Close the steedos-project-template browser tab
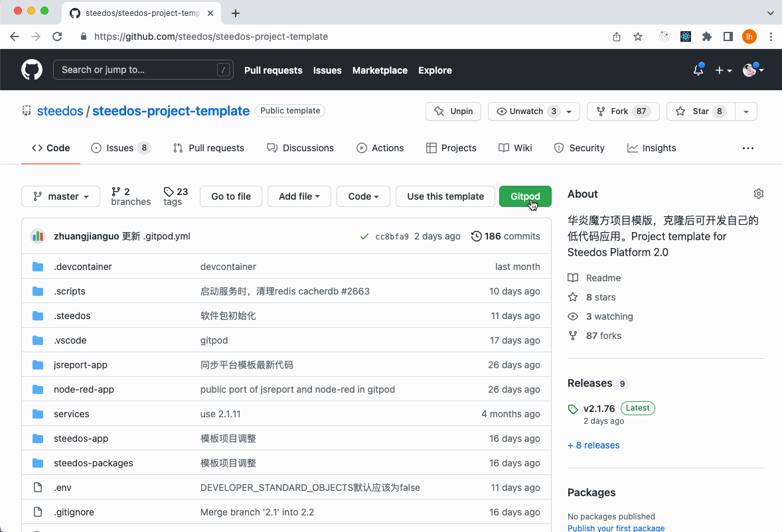The height and width of the screenshot is (532, 782). (210, 13)
